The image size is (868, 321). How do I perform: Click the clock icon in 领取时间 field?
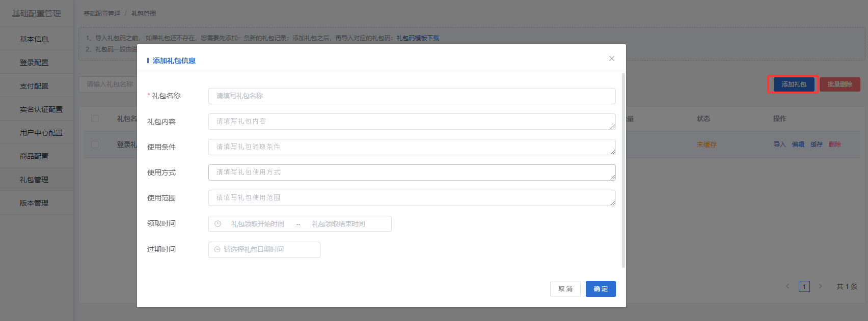(218, 224)
